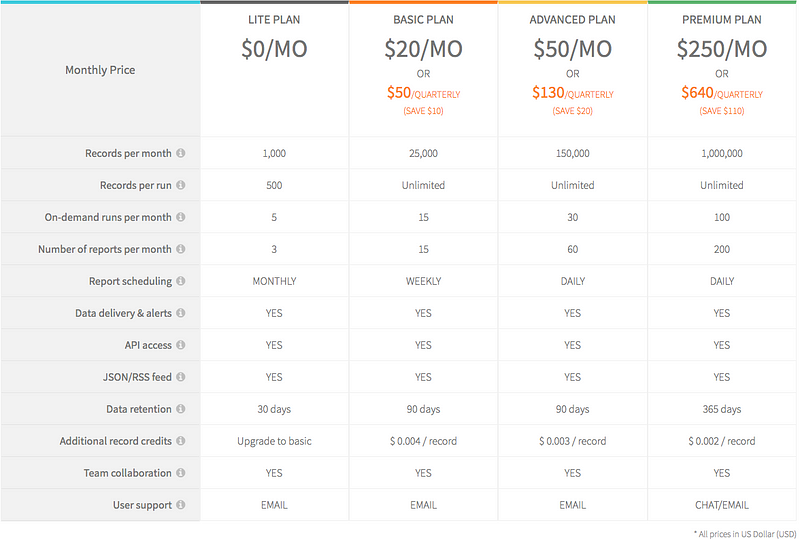Click the $50/quarterly Basic plan price
This screenshot has width=800, height=539.
tap(423, 93)
